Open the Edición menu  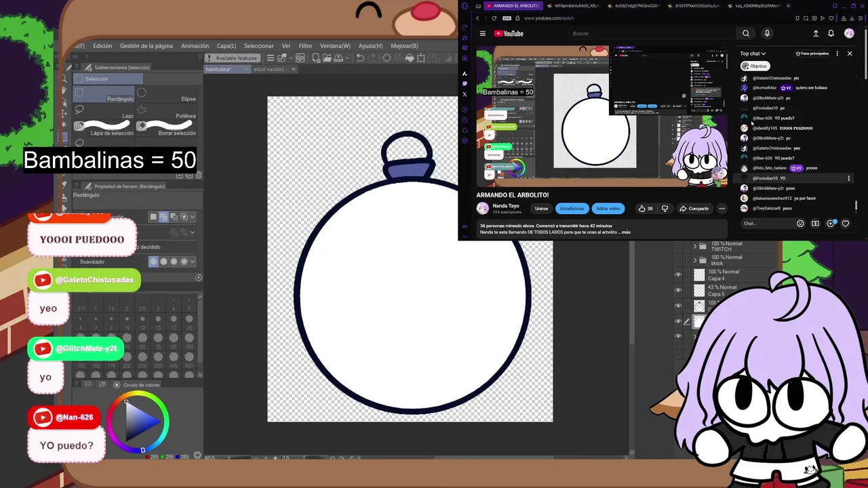pyautogui.click(x=102, y=46)
